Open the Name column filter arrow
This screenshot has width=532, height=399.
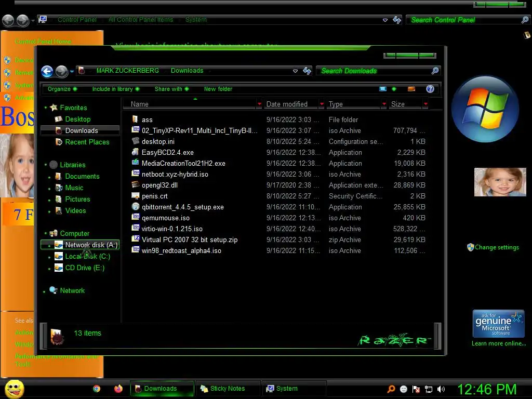(x=259, y=104)
